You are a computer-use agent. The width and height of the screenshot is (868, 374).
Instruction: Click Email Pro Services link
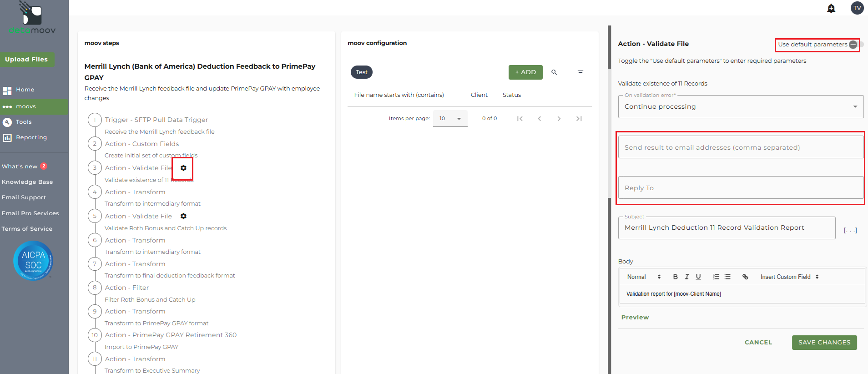coord(30,213)
